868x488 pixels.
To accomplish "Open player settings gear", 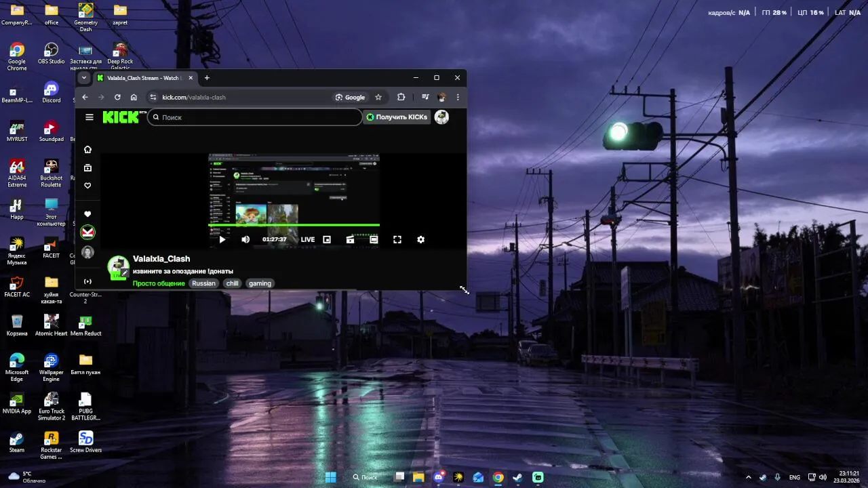I will click(420, 239).
